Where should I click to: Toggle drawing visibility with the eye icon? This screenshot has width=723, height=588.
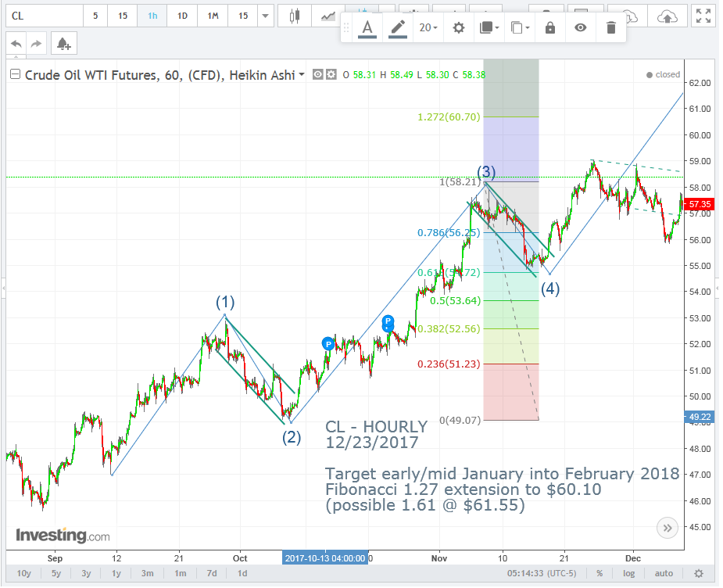(579, 27)
